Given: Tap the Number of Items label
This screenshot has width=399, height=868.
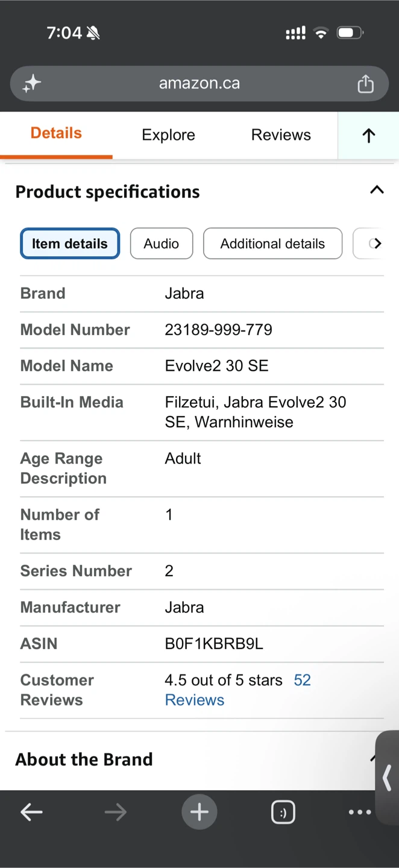Looking at the screenshot, I should (60, 524).
